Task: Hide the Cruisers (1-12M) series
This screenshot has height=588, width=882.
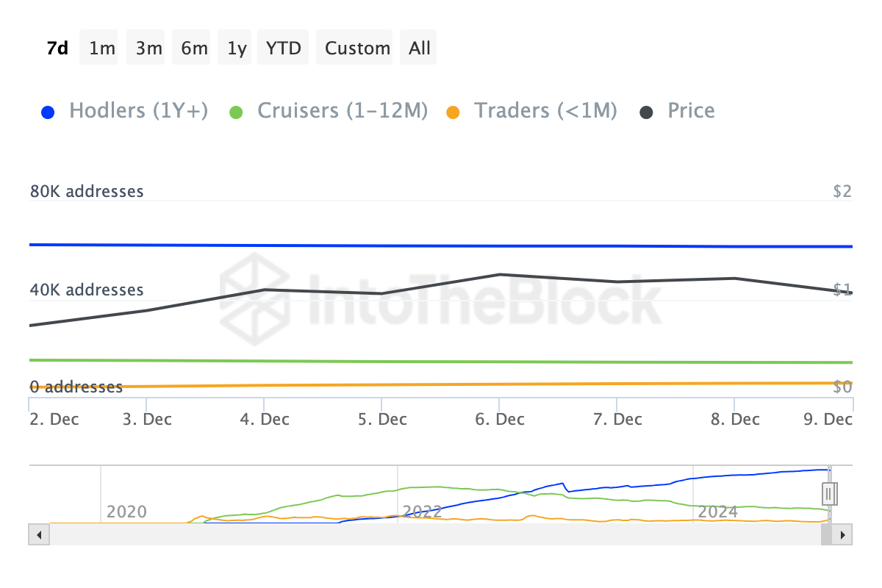Action: tap(342, 111)
